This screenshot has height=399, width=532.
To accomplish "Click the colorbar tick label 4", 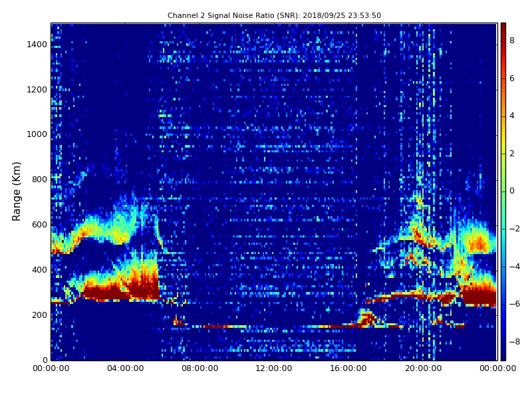I will (512, 116).
